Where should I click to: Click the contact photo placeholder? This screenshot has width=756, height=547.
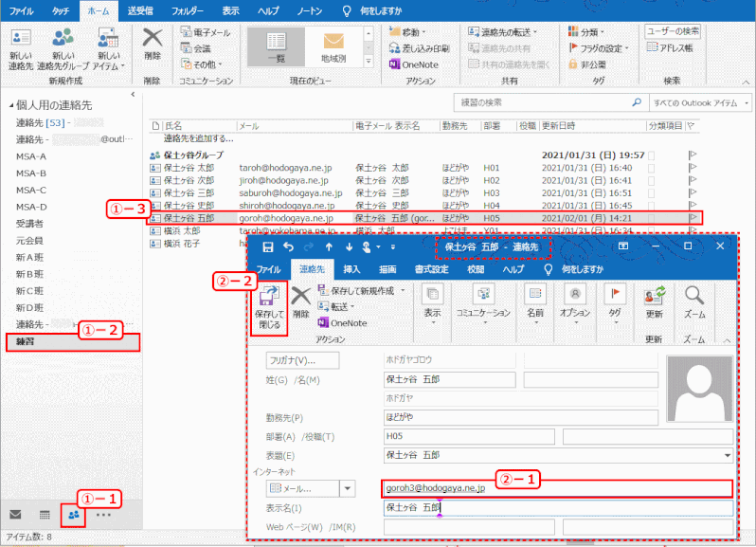tap(699, 389)
